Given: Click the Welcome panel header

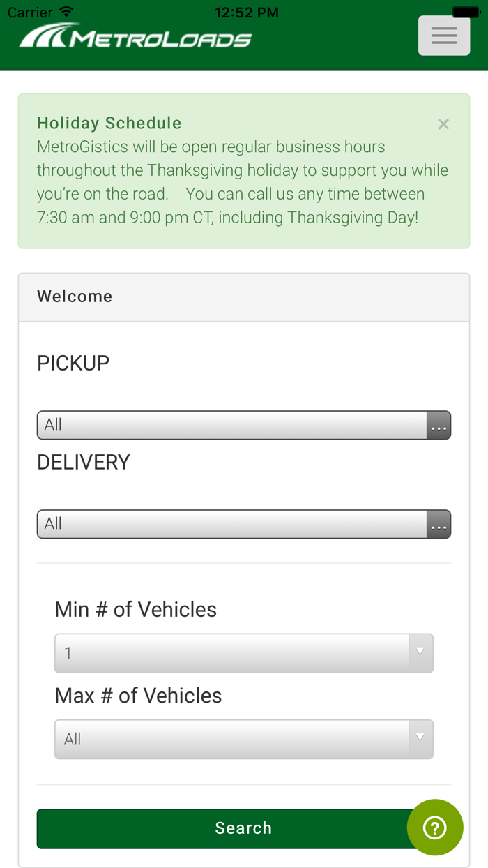Looking at the screenshot, I should coord(75,297).
